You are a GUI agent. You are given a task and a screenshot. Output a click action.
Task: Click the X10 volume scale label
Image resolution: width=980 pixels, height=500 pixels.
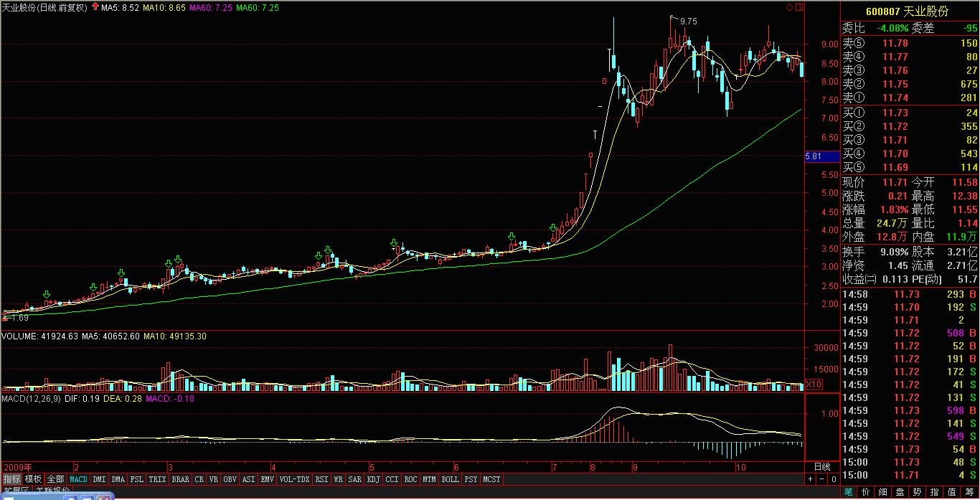coord(814,385)
